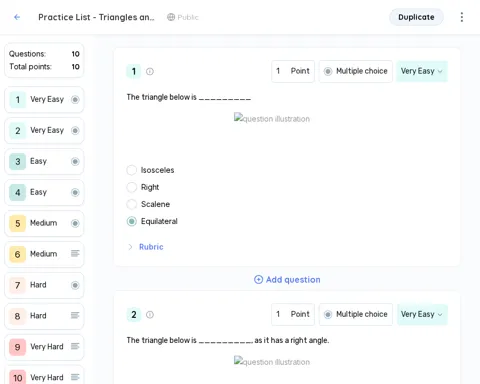The width and height of the screenshot is (480, 384).
Task: Click the plus icon of Add question
Action: (258, 279)
